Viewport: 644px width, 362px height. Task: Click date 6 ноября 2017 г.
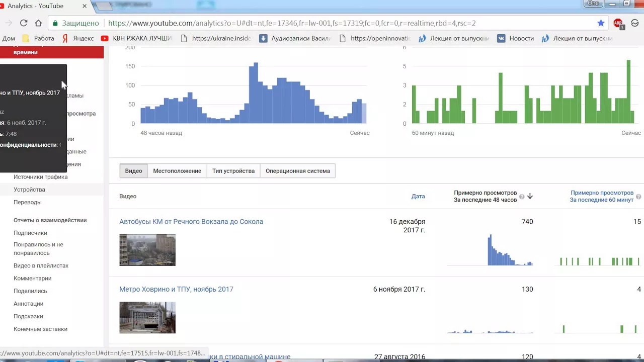[399, 289]
